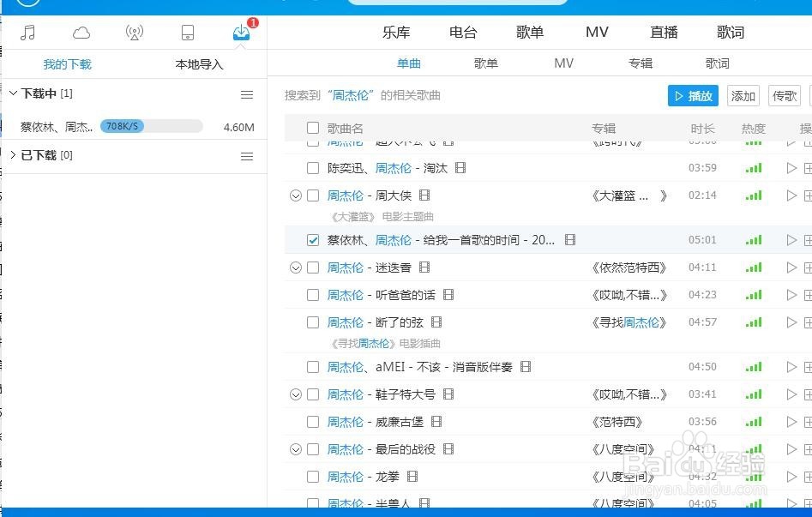This screenshot has height=517, width=812.
Task: Expand the 已下载 section
Action: point(14,154)
